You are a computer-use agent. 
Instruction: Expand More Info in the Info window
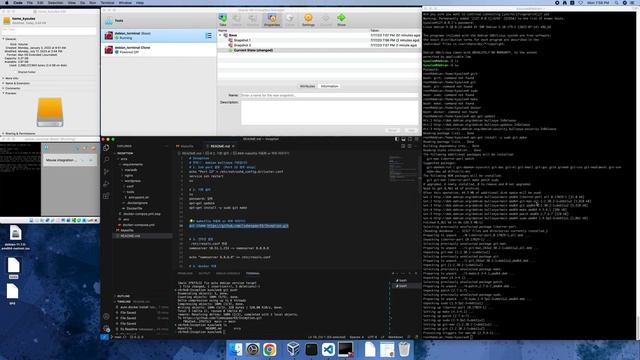(4, 78)
